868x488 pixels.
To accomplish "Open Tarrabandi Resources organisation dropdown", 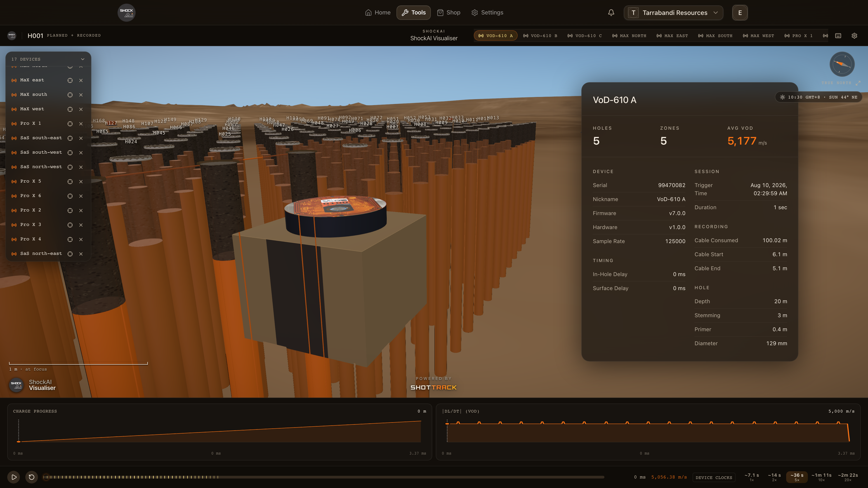I will (x=673, y=13).
